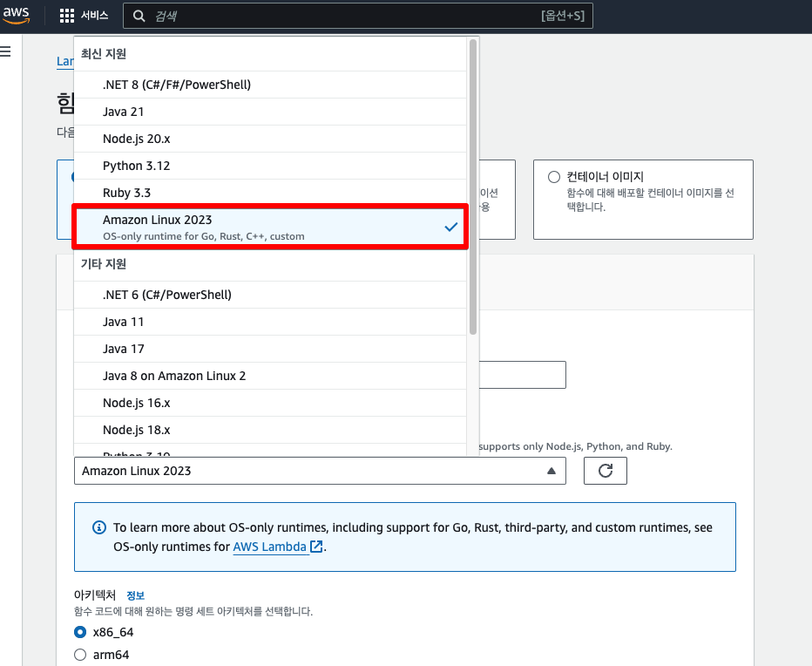The image size is (812, 666).
Task: Select Ruby 3.3 runtime option
Action: point(270,193)
